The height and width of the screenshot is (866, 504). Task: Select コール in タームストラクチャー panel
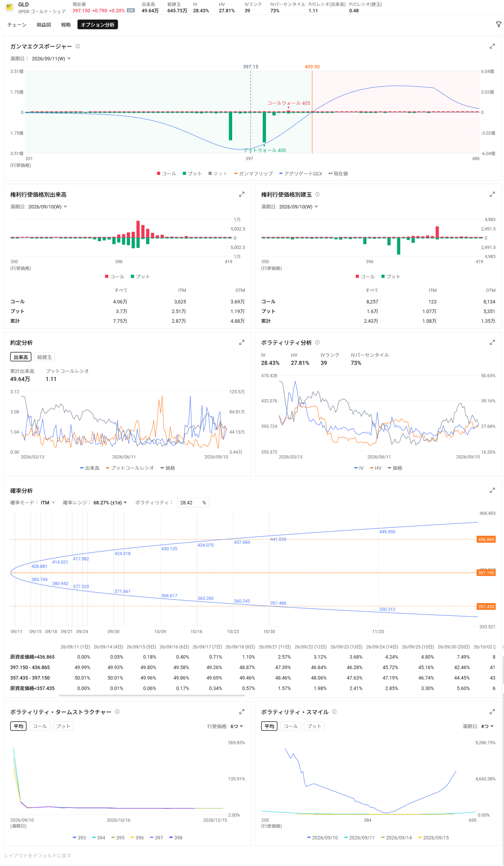click(39, 726)
